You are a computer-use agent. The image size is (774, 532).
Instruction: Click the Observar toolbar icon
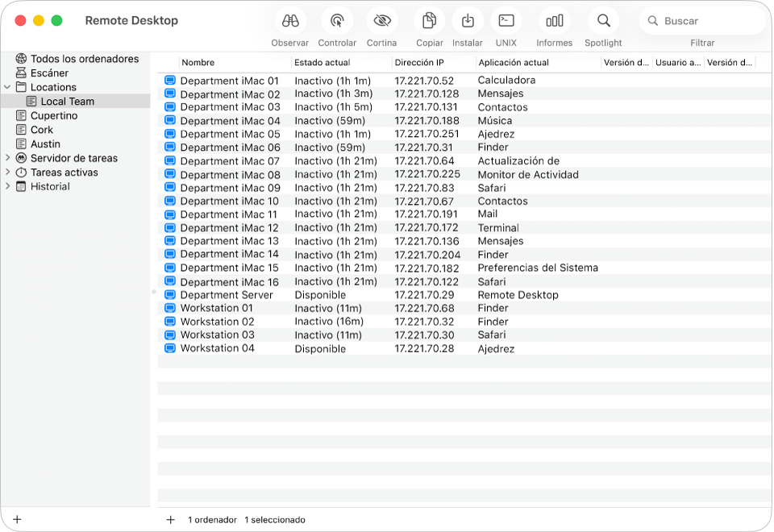(289, 20)
